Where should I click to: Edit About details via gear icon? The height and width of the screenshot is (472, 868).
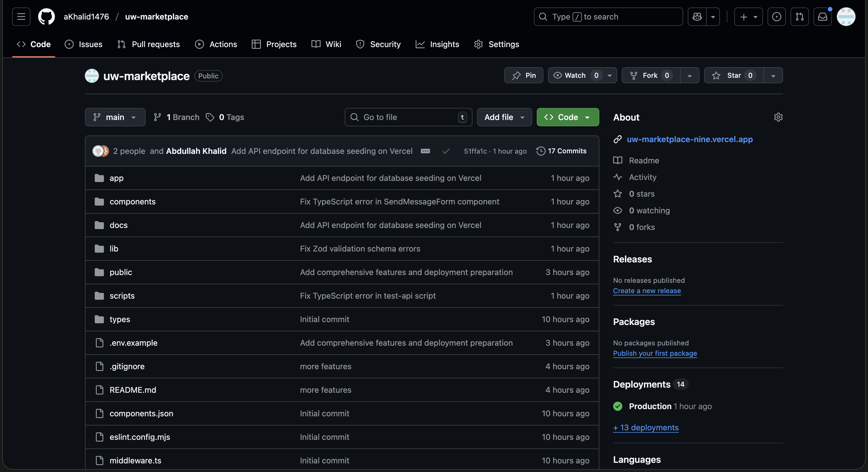[778, 117]
